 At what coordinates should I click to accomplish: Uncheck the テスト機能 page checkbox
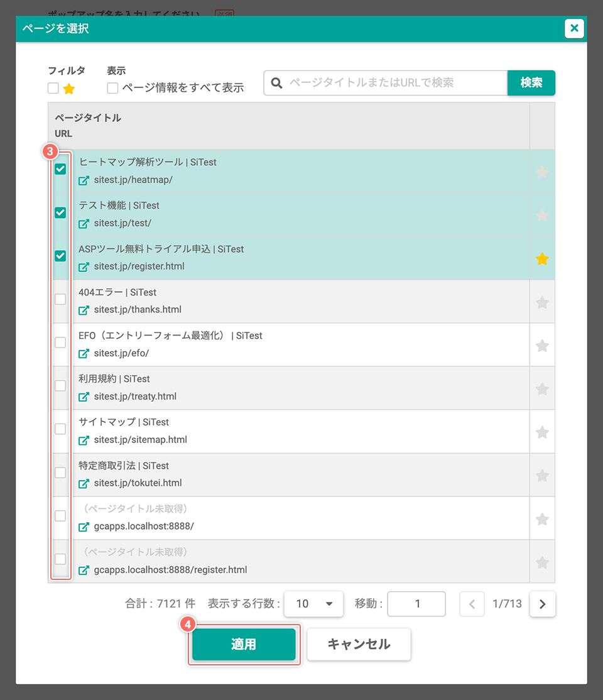(60, 212)
